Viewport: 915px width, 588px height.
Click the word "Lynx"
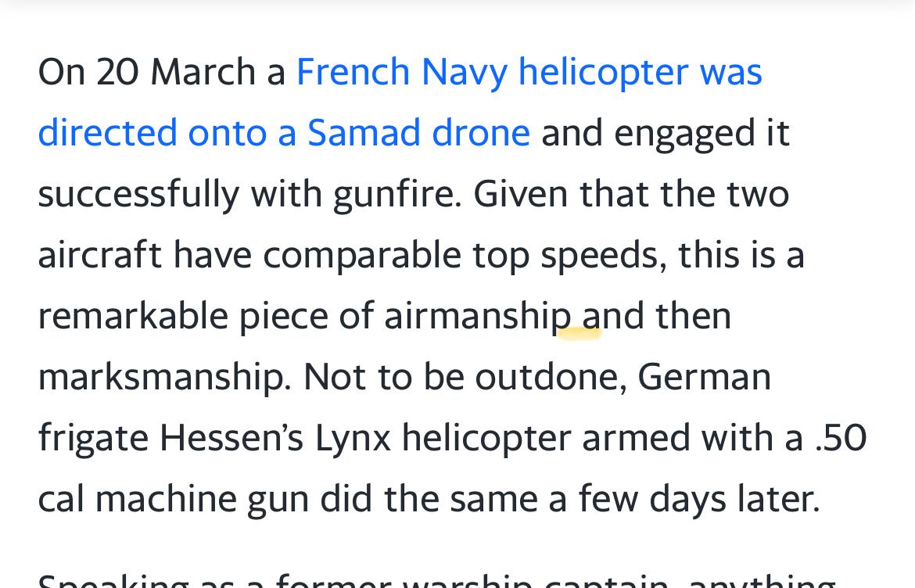coord(353,438)
